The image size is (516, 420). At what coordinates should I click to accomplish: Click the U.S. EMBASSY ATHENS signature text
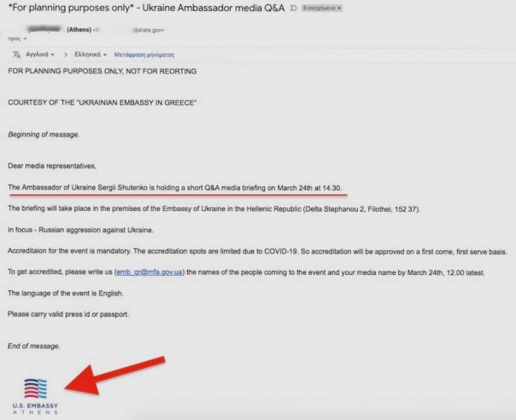point(35,409)
